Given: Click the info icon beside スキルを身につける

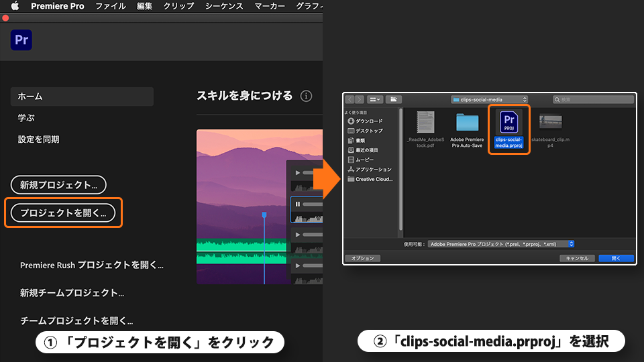Looking at the screenshot, I should point(306,96).
